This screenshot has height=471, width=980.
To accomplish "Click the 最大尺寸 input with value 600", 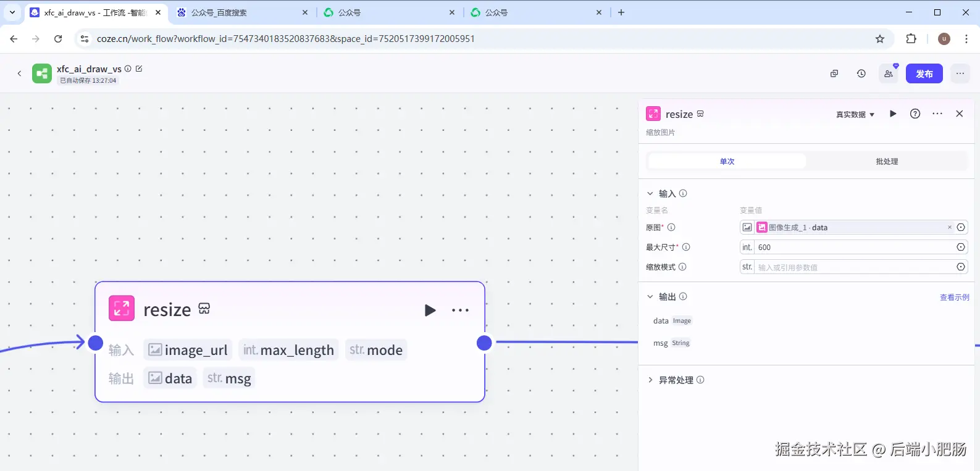I will pos(855,247).
